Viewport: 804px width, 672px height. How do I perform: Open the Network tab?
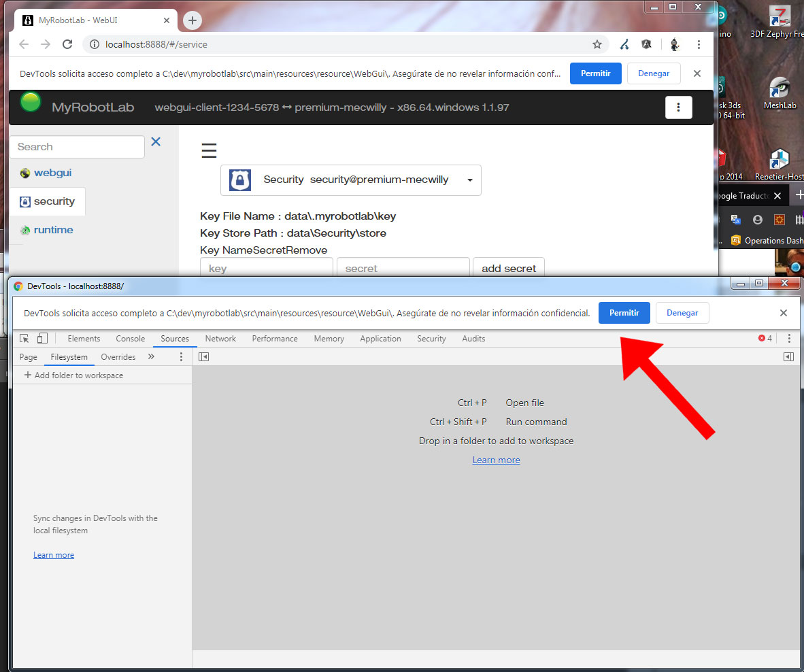[x=220, y=338]
